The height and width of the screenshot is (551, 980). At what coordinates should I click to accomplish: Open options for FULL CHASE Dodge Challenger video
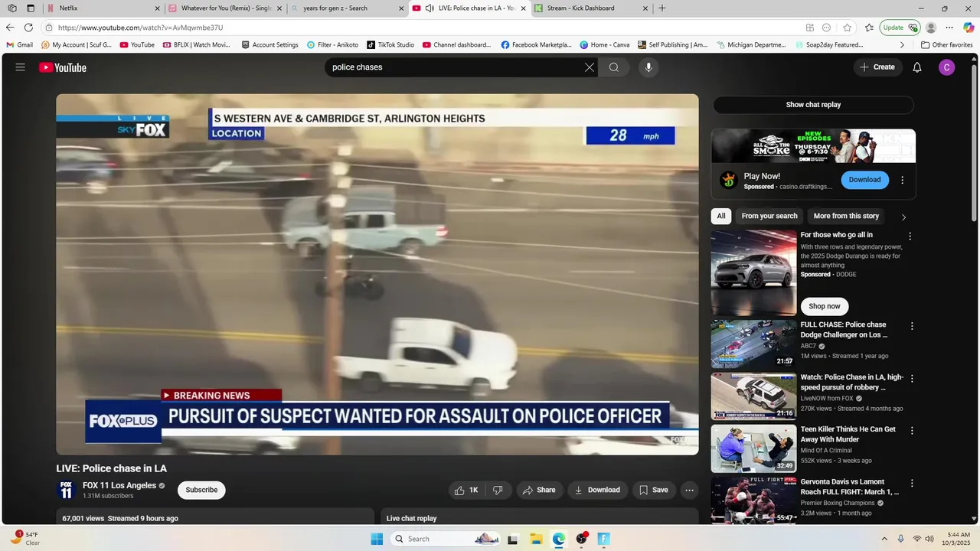pyautogui.click(x=912, y=326)
